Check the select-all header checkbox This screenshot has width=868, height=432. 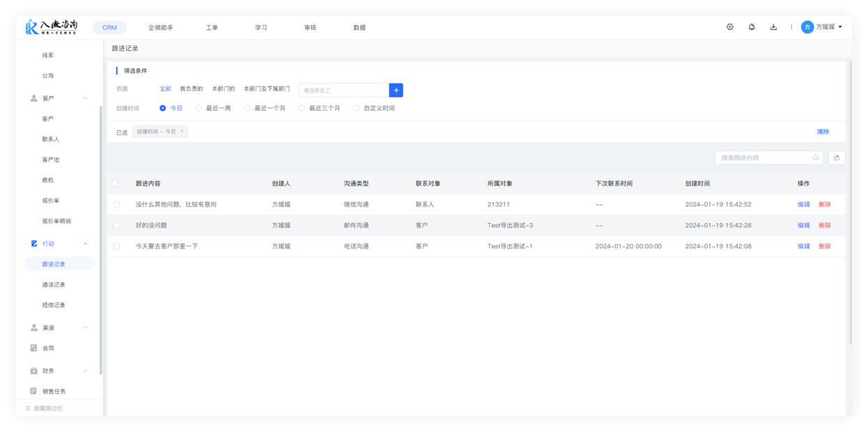pyautogui.click(x=116, y=183)
